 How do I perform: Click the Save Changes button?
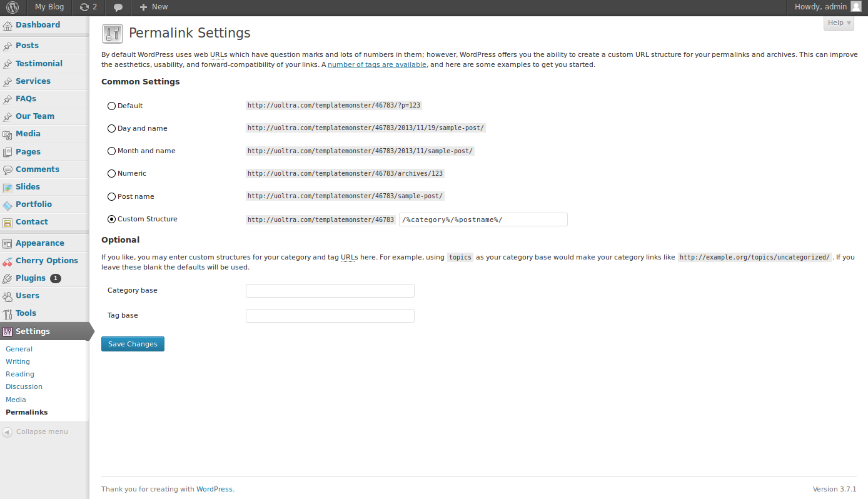pyautogui.click(x=133, y=344)
